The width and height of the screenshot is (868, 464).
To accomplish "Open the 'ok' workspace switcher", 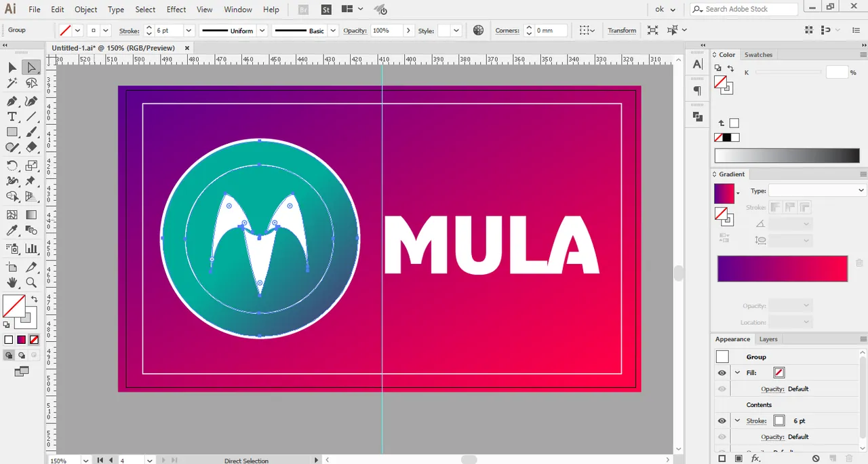I will click(x=666, y=9).
